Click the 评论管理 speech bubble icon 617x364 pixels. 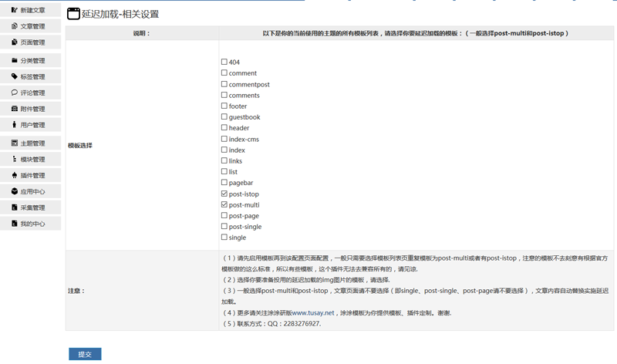pos(15,93)
